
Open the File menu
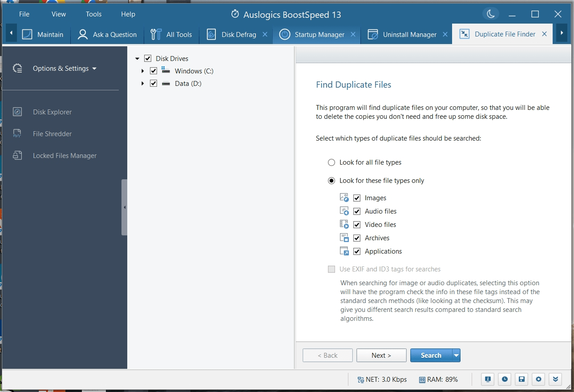coord(24,14)
